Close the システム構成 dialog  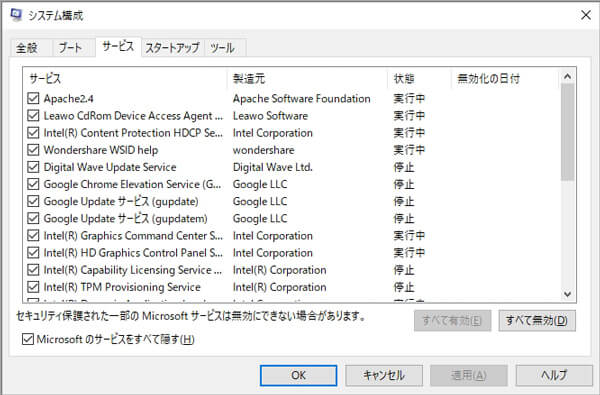pyautogui.click(x=585, y=15)
